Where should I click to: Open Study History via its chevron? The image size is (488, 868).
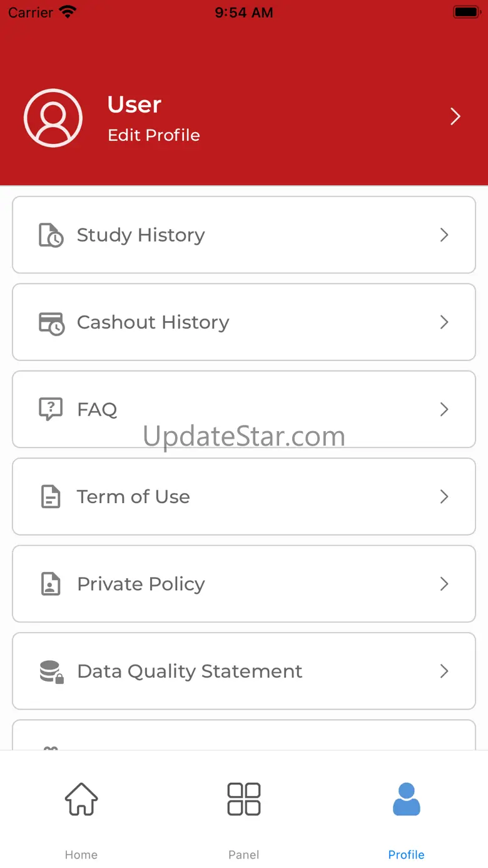click(x=444, y=235)
